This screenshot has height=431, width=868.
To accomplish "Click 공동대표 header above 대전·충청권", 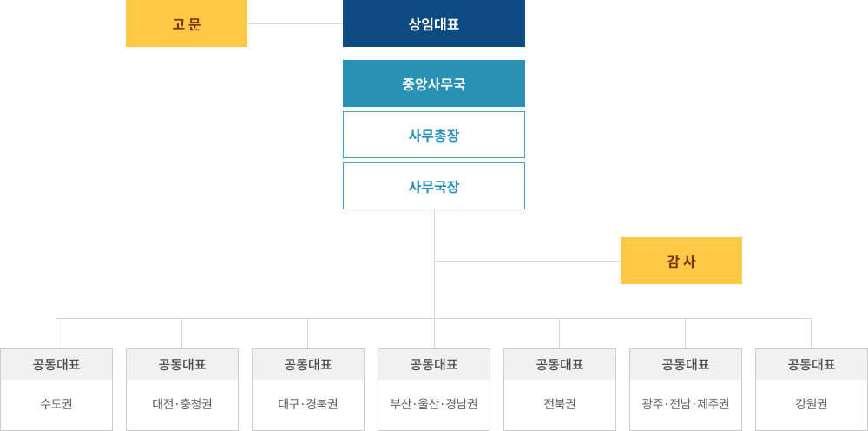I will [182, 364].
